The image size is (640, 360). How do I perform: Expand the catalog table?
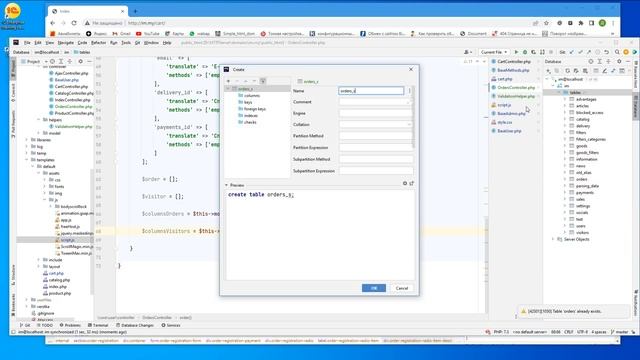pyautogui.click(x=565, y=119)
